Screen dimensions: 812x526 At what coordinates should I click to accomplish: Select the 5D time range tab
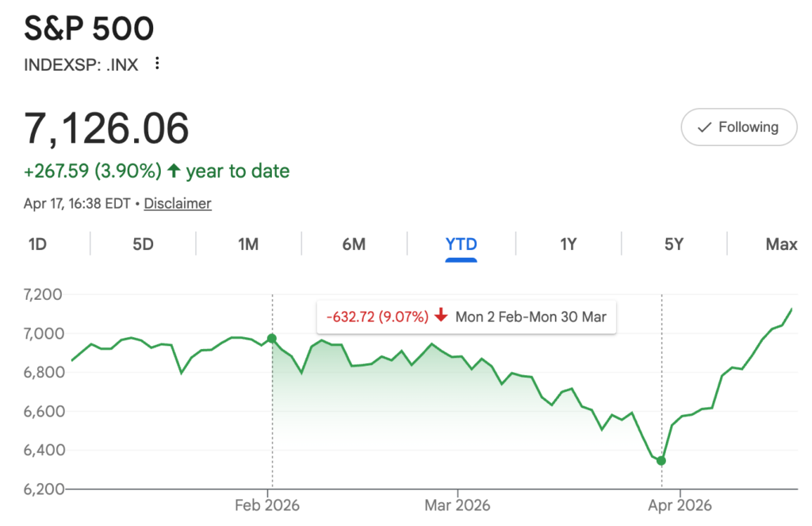(x=143, y=244)
